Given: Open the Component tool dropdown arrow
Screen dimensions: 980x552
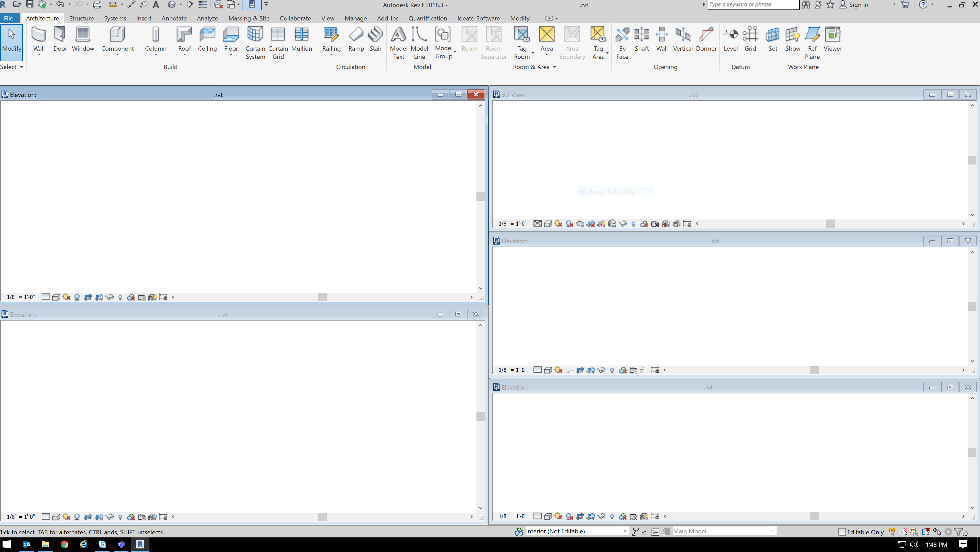Looking at the screenshot, I should [x=117, y=55].
